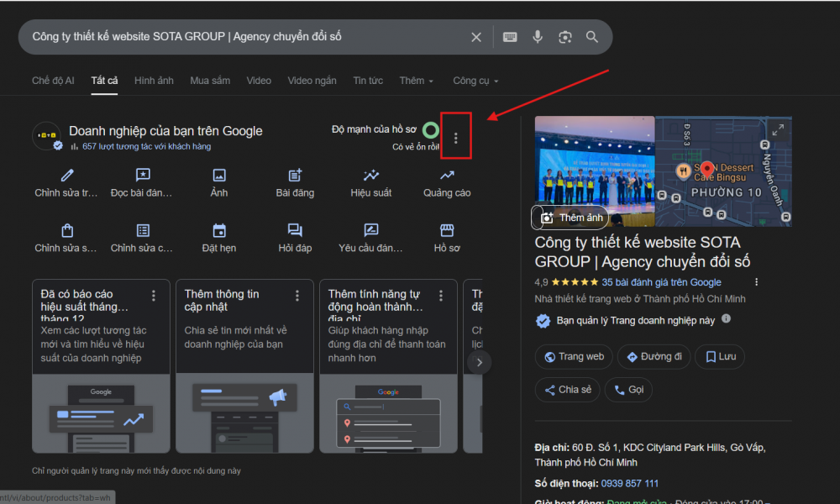
Task: Switch to the Hình ảnh tab
Action: click(154, 81)
